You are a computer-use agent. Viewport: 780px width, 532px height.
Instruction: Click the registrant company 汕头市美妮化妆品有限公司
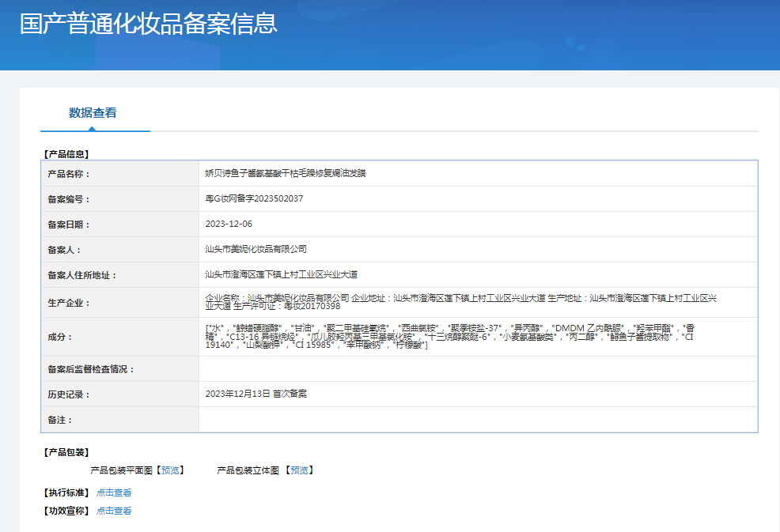[256, 249]
